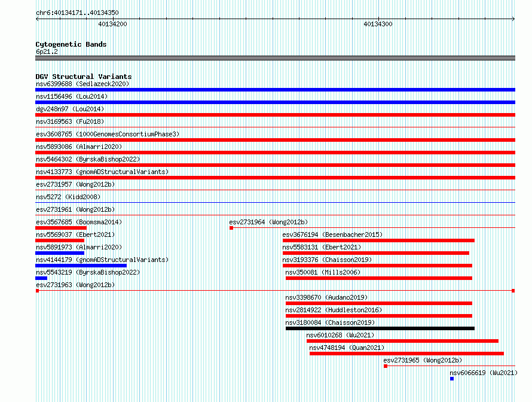Select esv2731963 (Wong2012b) label
532x402 pixels.
[x=75, y=285]
